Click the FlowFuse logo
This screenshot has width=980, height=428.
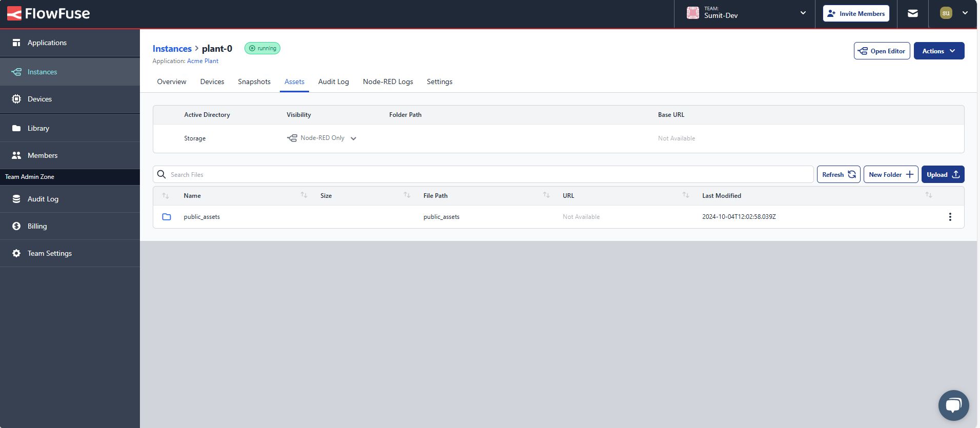[49, 14]
